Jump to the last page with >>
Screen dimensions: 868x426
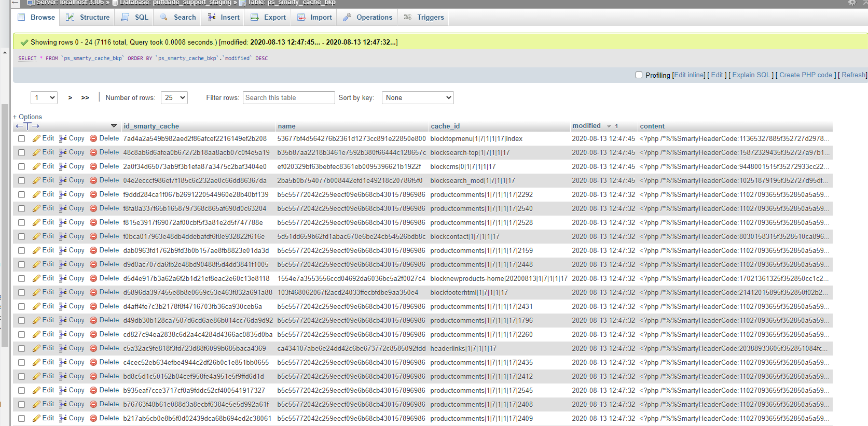tap(85, 97)
